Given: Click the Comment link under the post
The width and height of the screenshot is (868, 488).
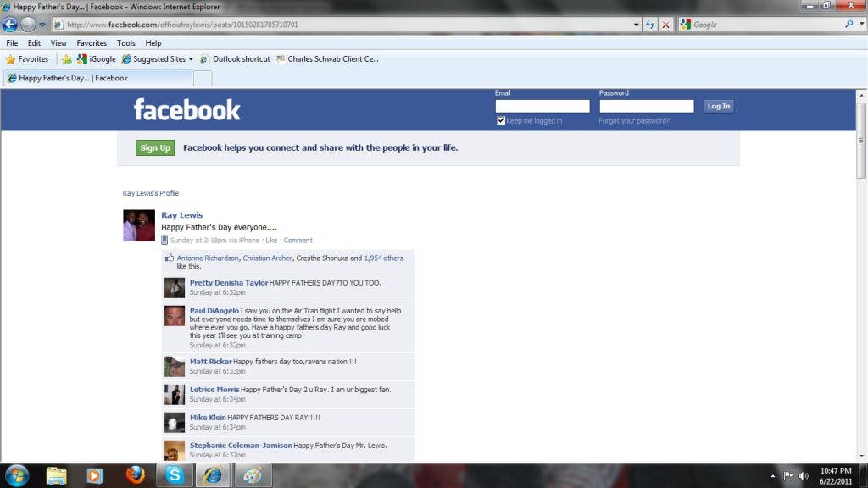Looking at the screenshot, I should click(x=298, y=240).
